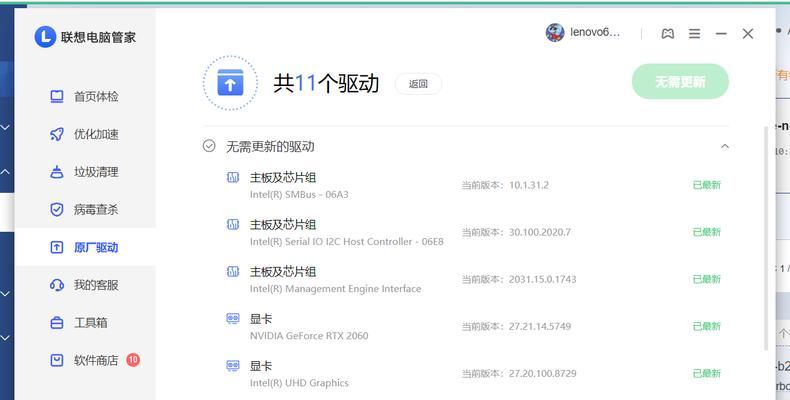Click the large driver update icon
This screenshot has height=400, width=790.
tap(230, 83)
